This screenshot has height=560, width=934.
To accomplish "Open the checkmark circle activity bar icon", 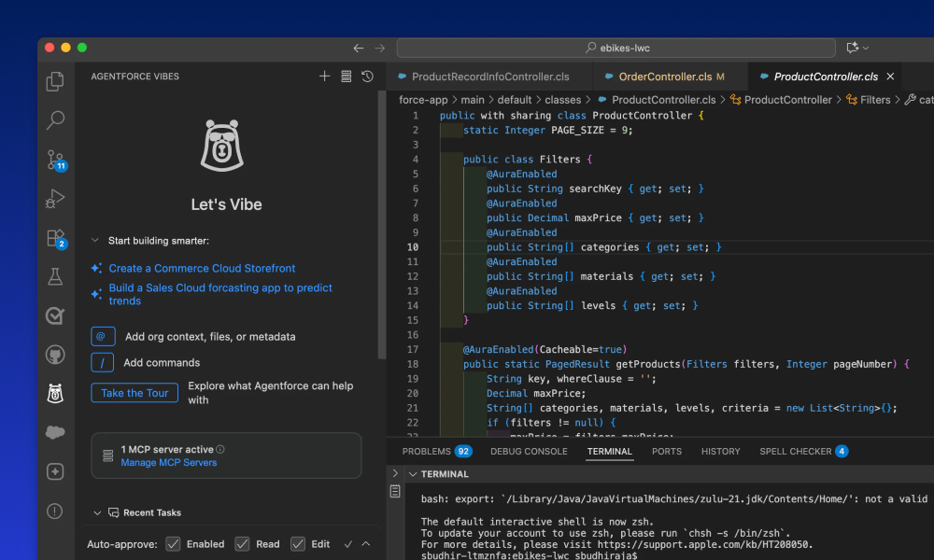I will click(x=55, y=316).
